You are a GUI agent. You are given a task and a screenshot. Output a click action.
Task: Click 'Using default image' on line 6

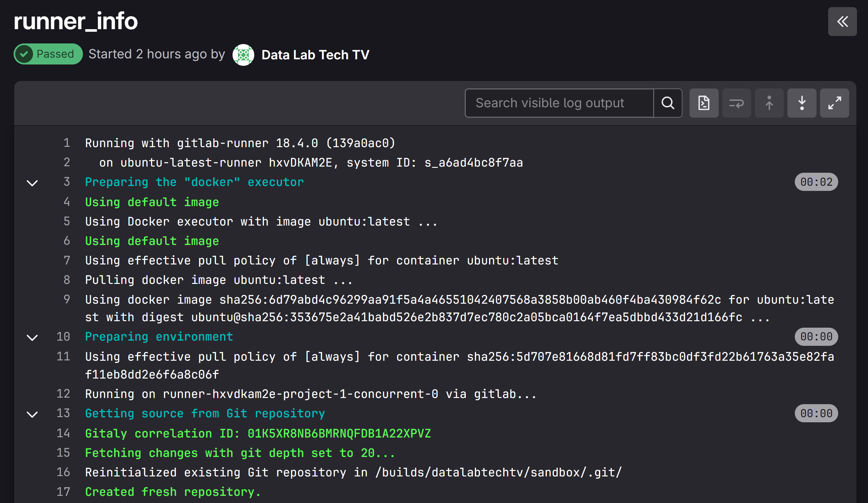click(x=152, y=241)
